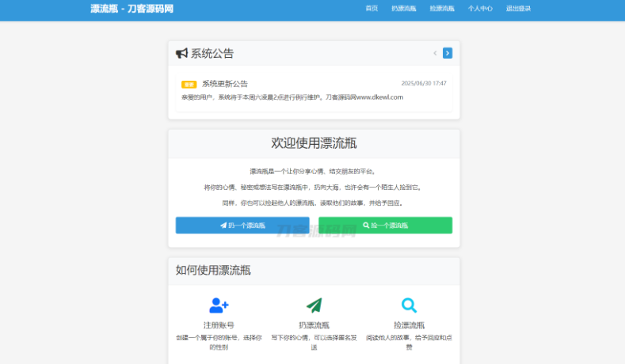The width and height of the screenshot is (625, 364).
Task: Select 退出登录 in the navigation bar
Action: pyautogui.click(x=518, y=9)
